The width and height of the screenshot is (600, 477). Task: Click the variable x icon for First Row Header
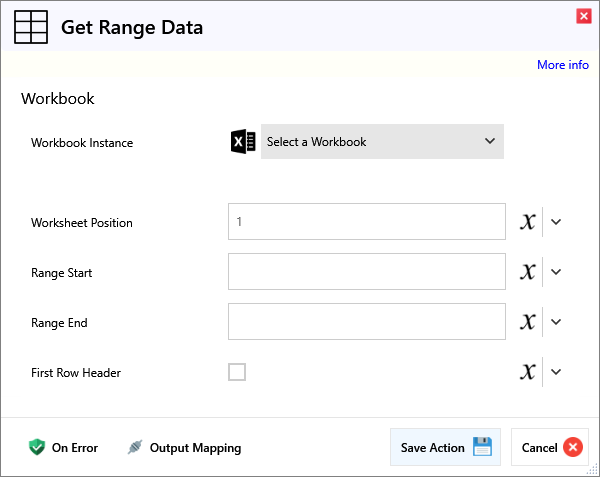click(528, 372)
